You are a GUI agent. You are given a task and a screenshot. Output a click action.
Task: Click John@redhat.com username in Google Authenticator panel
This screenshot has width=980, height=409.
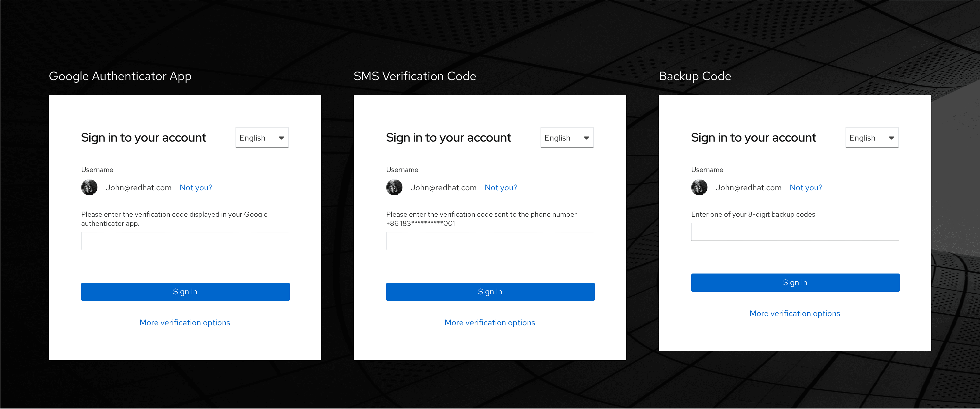click(x=139, y=188)
